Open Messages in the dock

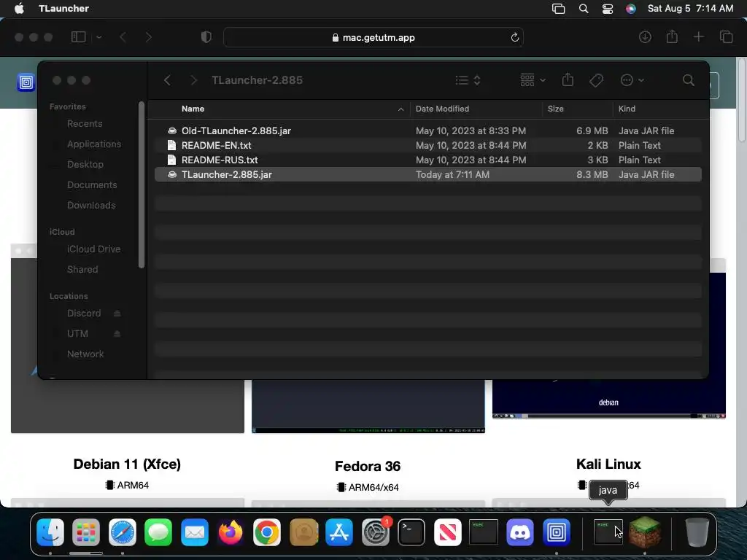point(158,532)
